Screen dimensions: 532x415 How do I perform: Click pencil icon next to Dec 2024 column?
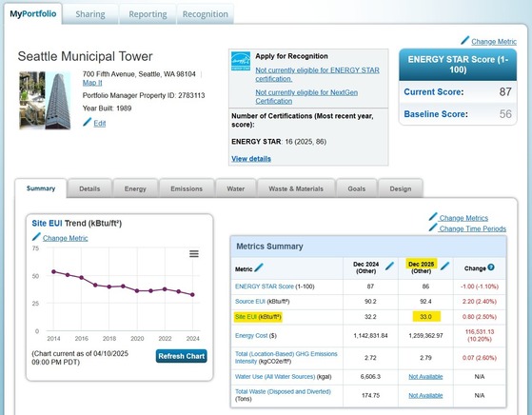389,266
